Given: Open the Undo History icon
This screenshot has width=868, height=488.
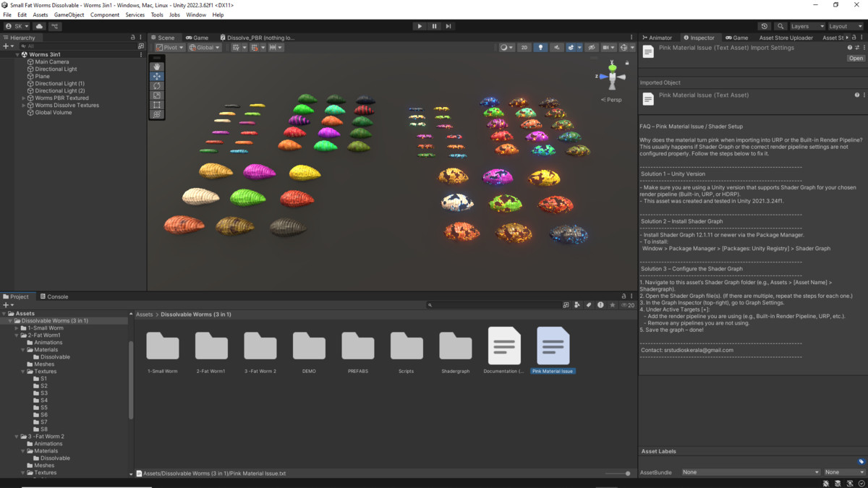Looking at the screenshot, I should click(765, 26).
